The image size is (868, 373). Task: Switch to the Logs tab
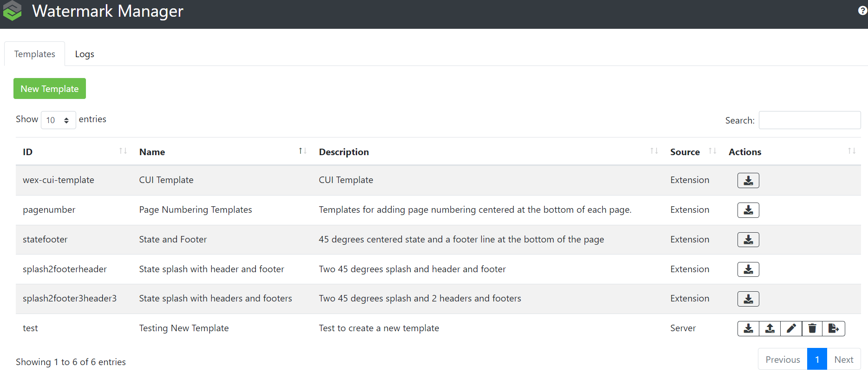85,54
